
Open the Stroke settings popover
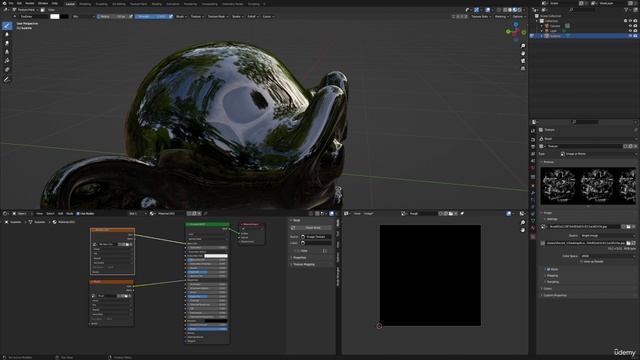coord(237,17)
